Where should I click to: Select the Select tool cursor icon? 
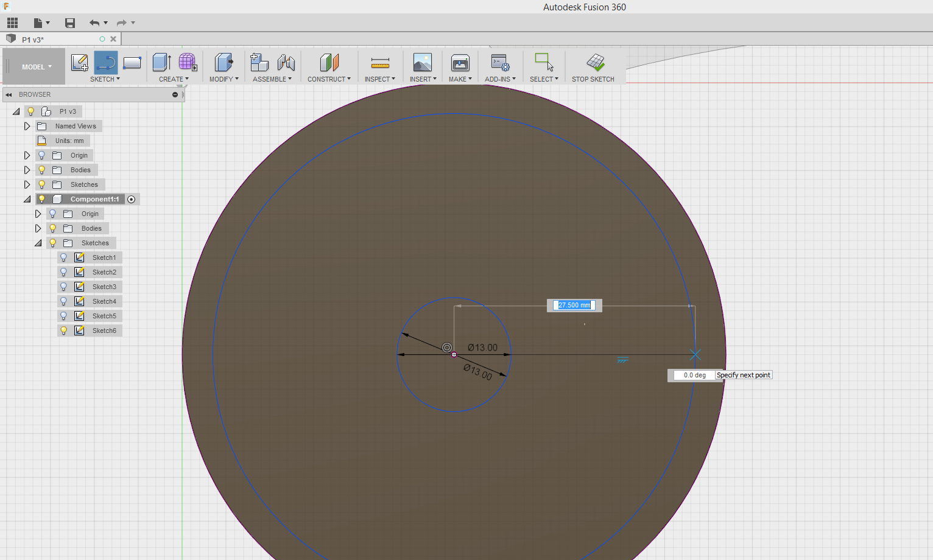point(544,62)
